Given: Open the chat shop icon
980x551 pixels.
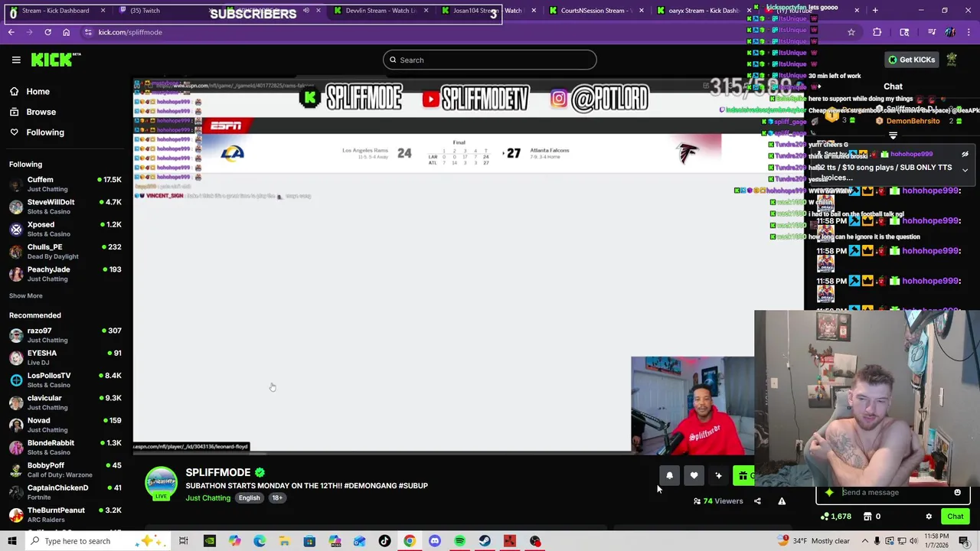Looking at the screenshot, I should click(867, 517).
